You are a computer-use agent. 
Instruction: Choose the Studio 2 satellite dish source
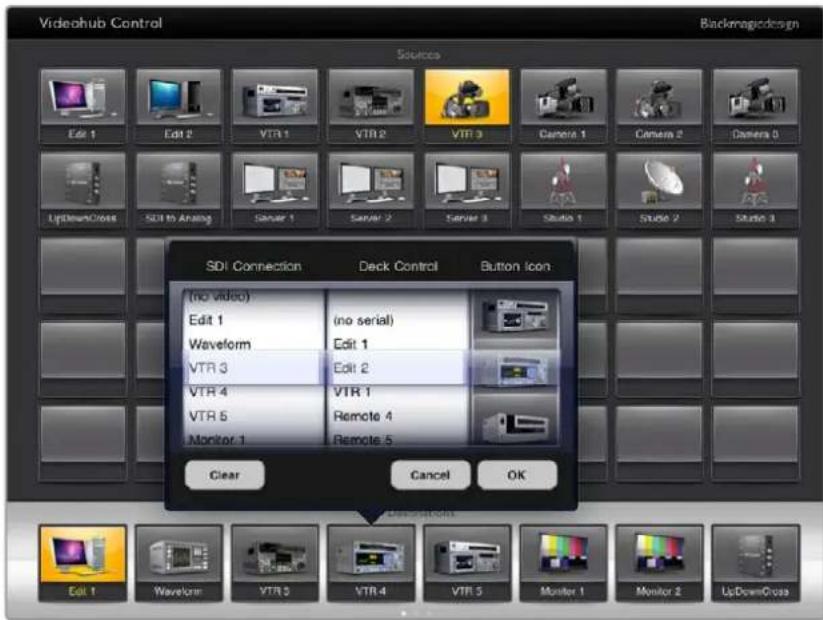[659, 190]
